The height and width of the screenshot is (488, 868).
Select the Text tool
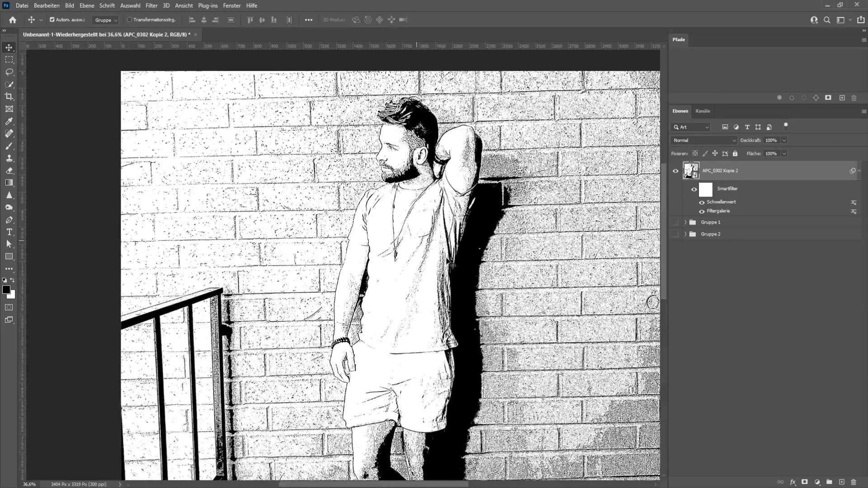click(x=9, y=232)
